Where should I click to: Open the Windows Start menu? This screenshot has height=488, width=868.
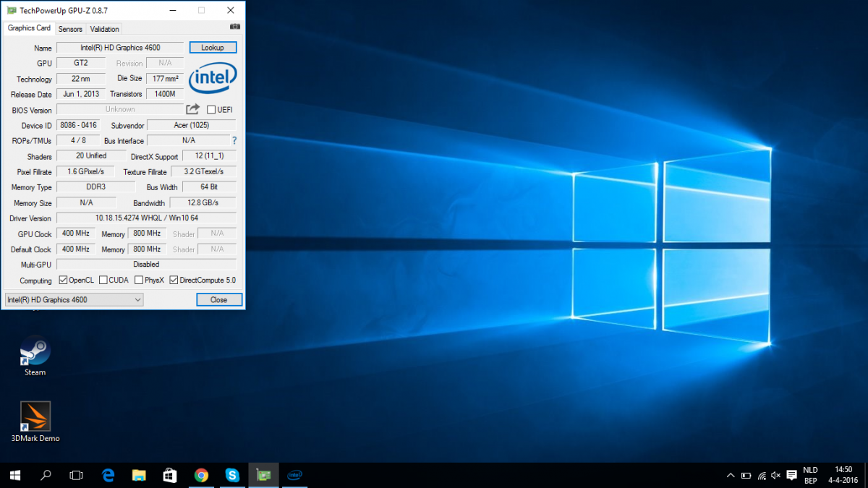14,475
